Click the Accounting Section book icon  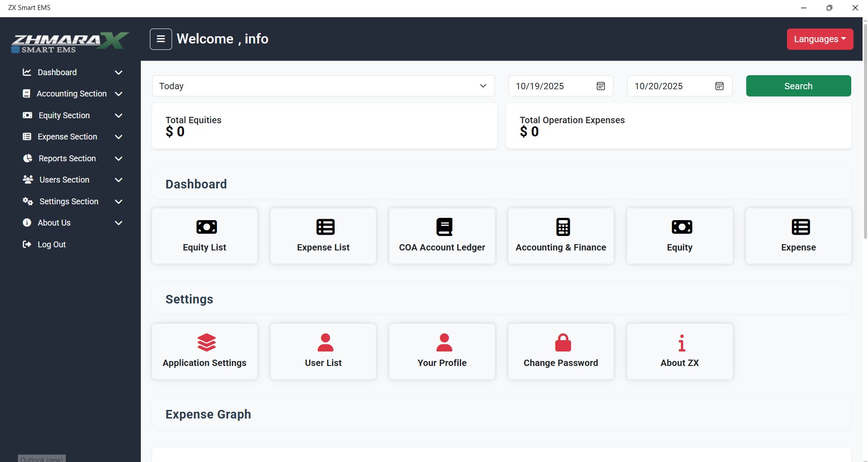[27, 94]
